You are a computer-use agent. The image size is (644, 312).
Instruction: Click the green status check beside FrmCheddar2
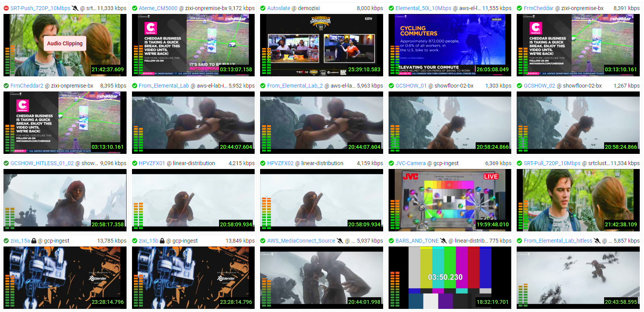coord(6,86)
